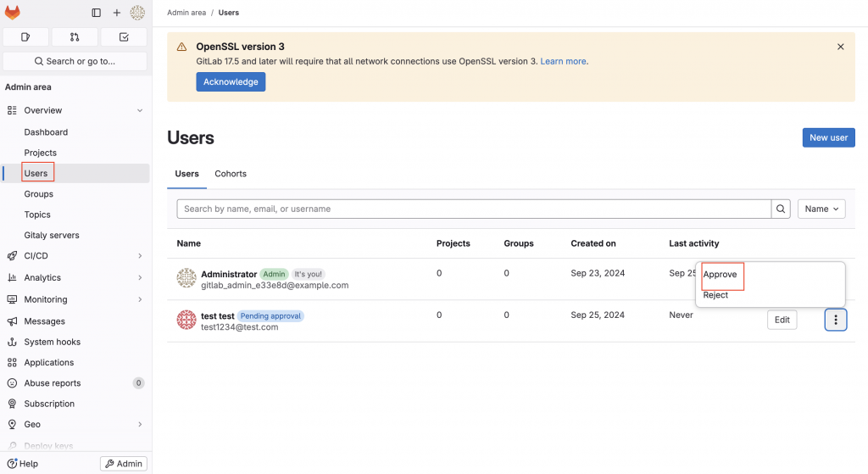Open the merge requests shortcut icon
The height and width of the screenshot is (474, 868).
click(75, 37)
